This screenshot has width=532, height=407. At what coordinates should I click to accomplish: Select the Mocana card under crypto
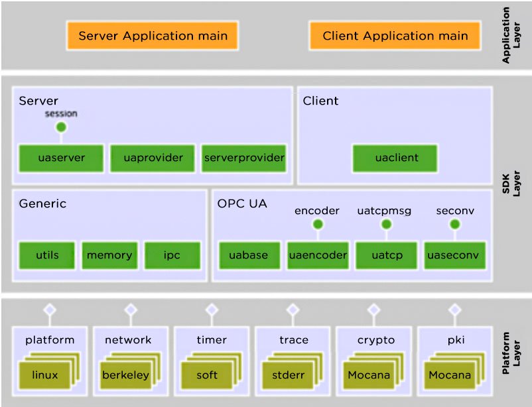point(369,375)
